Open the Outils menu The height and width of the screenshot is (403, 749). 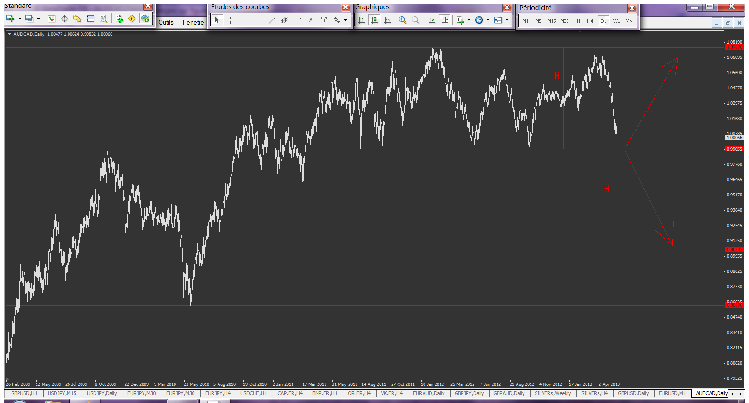point(166,22)
